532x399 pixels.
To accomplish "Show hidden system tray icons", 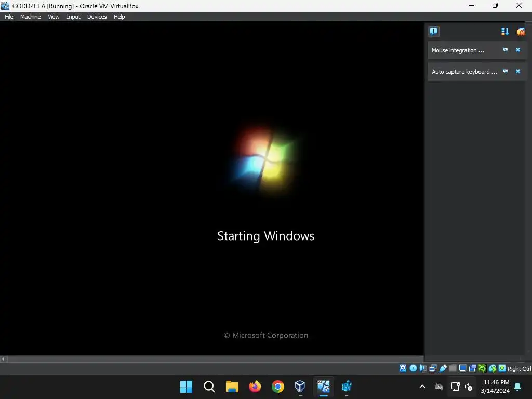I will click(x=422, y=387).
